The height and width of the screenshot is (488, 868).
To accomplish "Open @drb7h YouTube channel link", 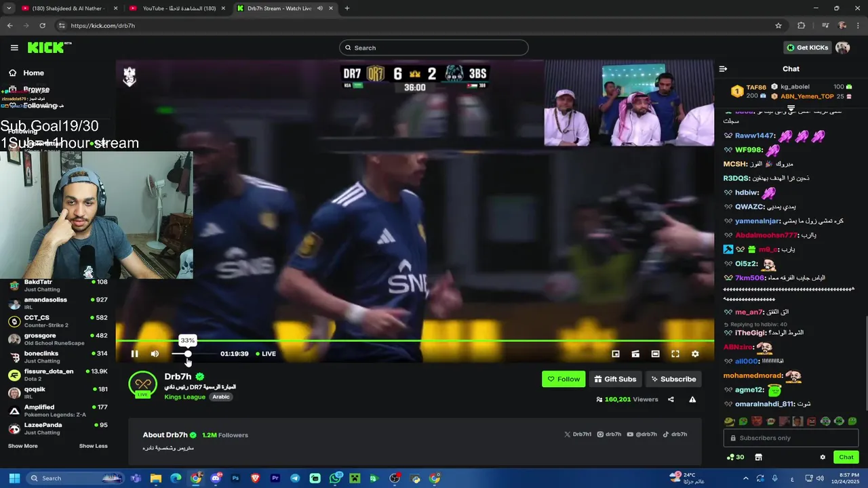I will pyautogui.click(x=642, y=434).
